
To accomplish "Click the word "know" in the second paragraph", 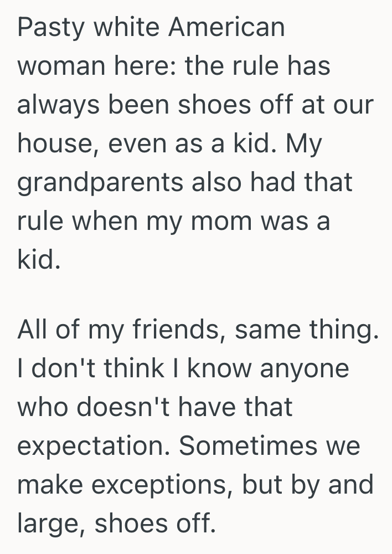I will pyautogui.click(x=212, y=369).
